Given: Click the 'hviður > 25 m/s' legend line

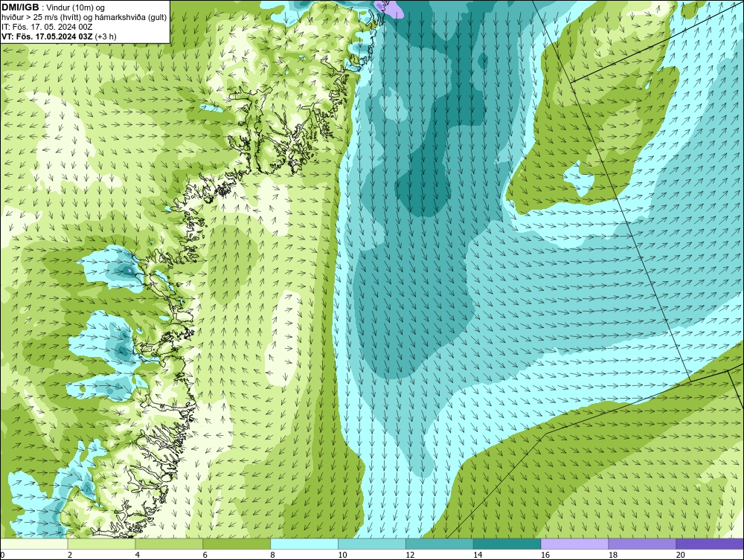Looking at the screenshot, I should click(x=84, y=17).
